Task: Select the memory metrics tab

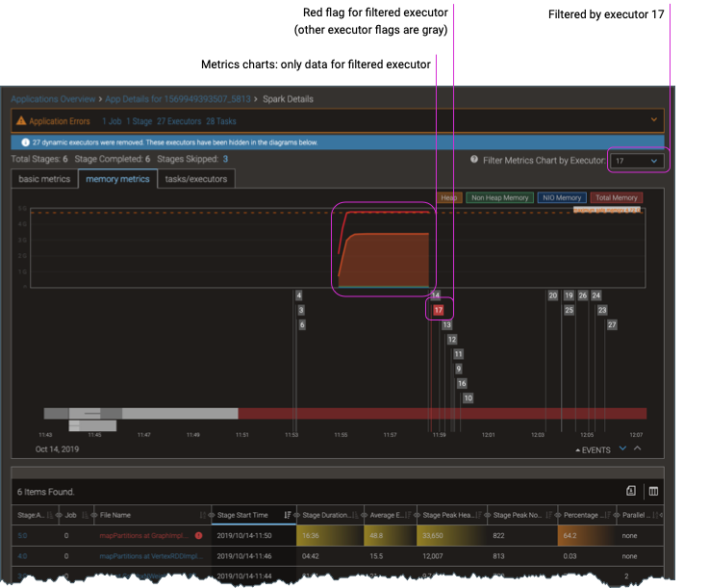Action: [117, 179]
